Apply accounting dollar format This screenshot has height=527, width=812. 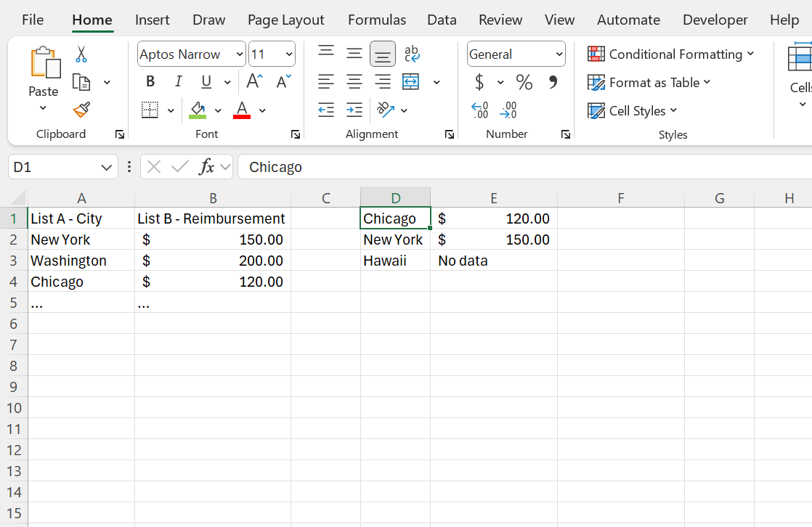coord(479,82)
